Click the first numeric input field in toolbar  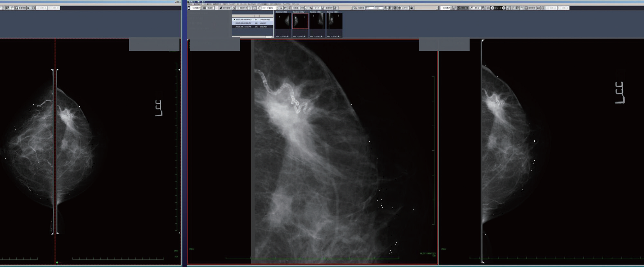click(x=370, y=8)
